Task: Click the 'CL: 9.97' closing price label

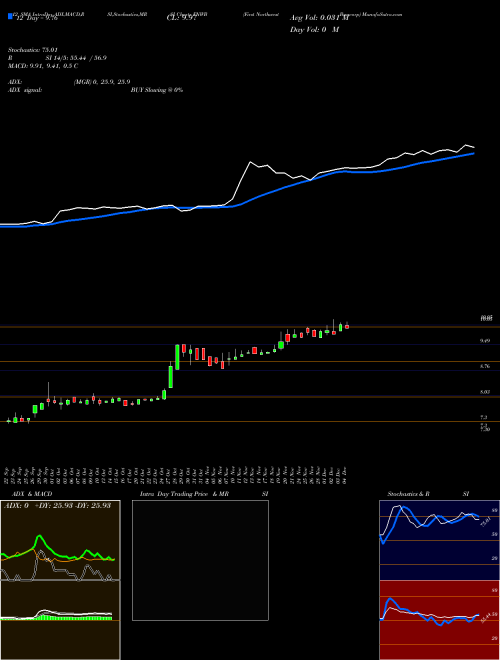Action: (x=182, y=18)
